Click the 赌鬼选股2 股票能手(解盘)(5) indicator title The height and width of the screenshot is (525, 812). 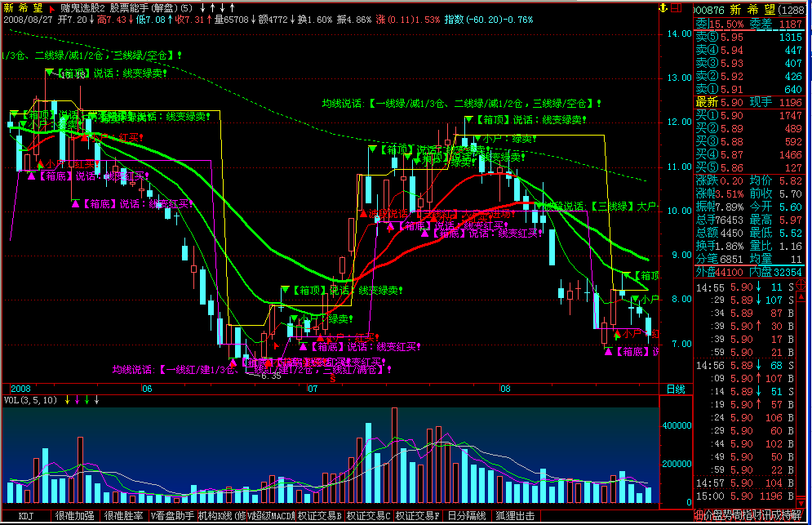click(126, 8)
